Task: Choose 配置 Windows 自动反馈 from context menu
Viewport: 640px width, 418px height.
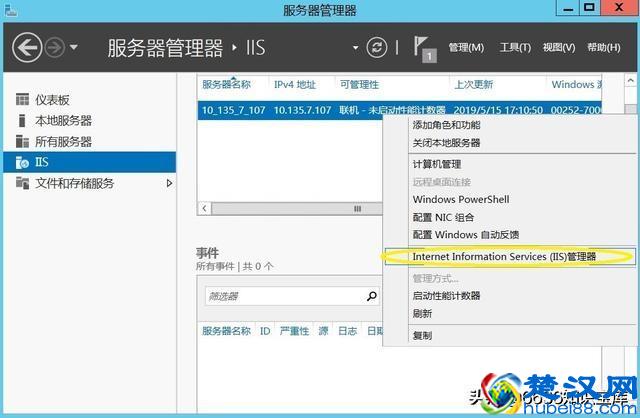Action: 466,235
